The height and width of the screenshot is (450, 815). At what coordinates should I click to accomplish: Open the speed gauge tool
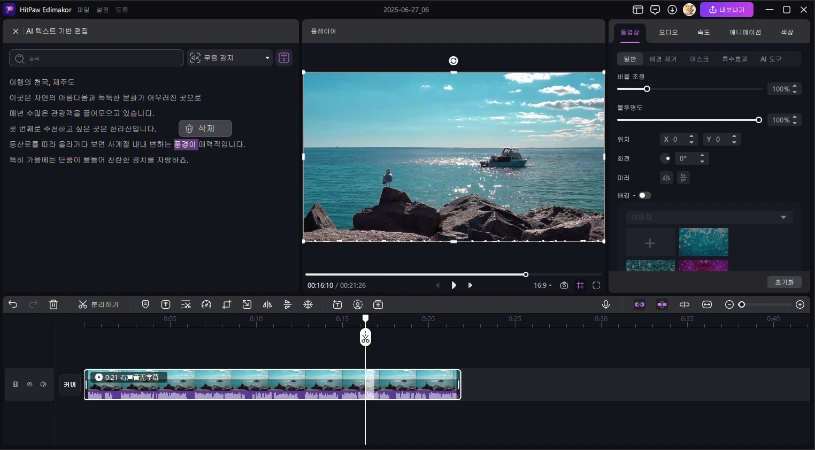(206, 305)
